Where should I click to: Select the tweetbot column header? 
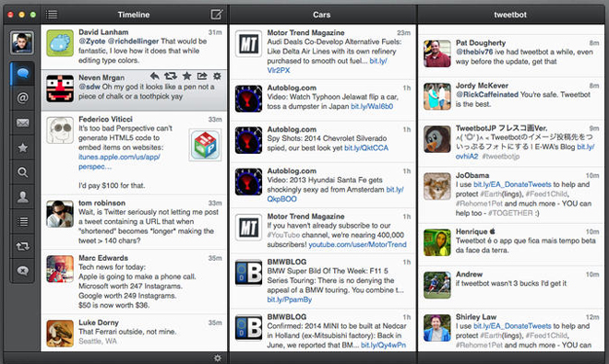pos(510,15)
